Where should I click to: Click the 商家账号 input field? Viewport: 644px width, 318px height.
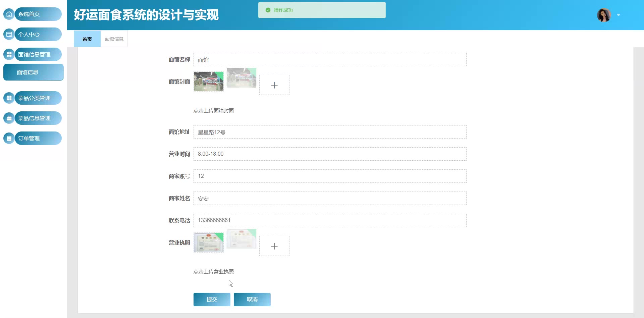(x=330, y=176)
